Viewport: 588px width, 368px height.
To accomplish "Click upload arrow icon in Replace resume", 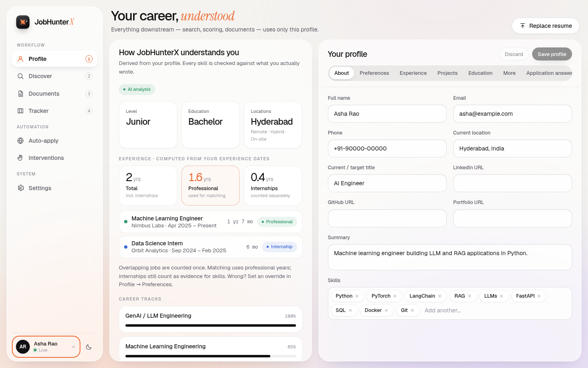I will tap(523, 26).
